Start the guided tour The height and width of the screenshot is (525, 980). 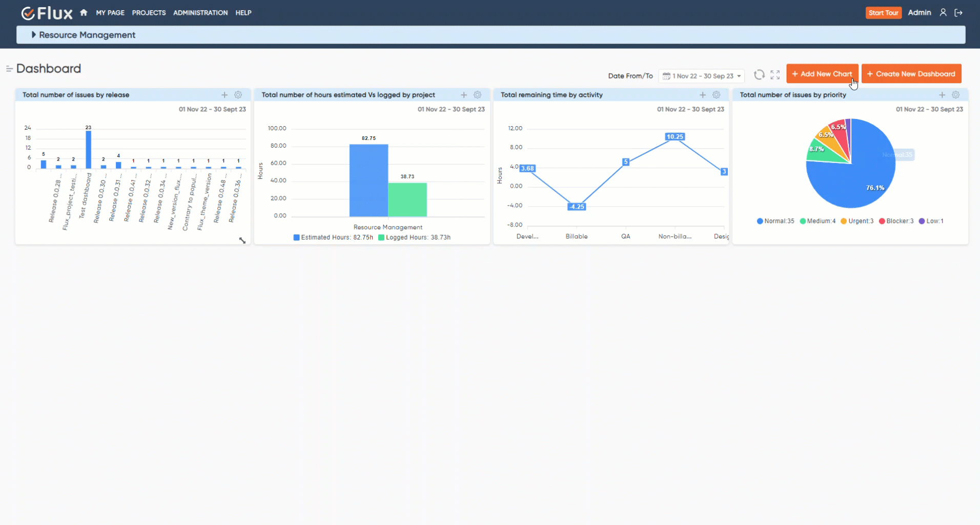pyautogui.click(x=883, y=12)
